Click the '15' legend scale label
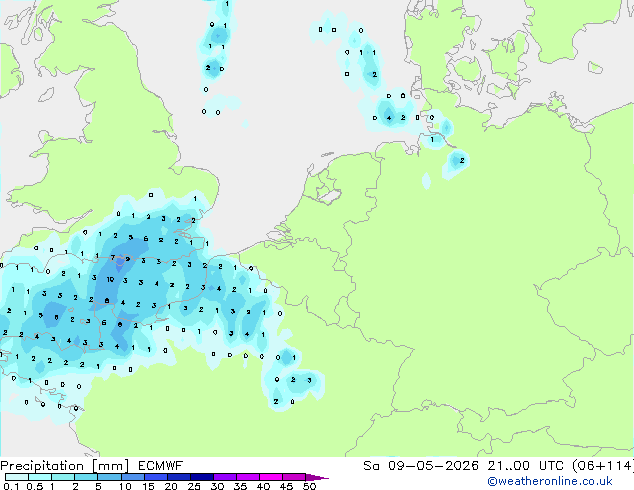 coord(148,486)
